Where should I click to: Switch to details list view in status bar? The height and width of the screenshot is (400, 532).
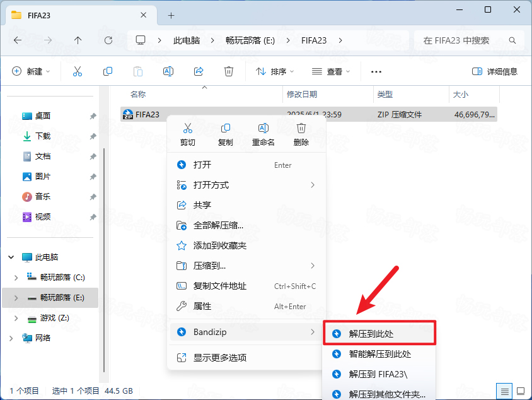(504, 391)
